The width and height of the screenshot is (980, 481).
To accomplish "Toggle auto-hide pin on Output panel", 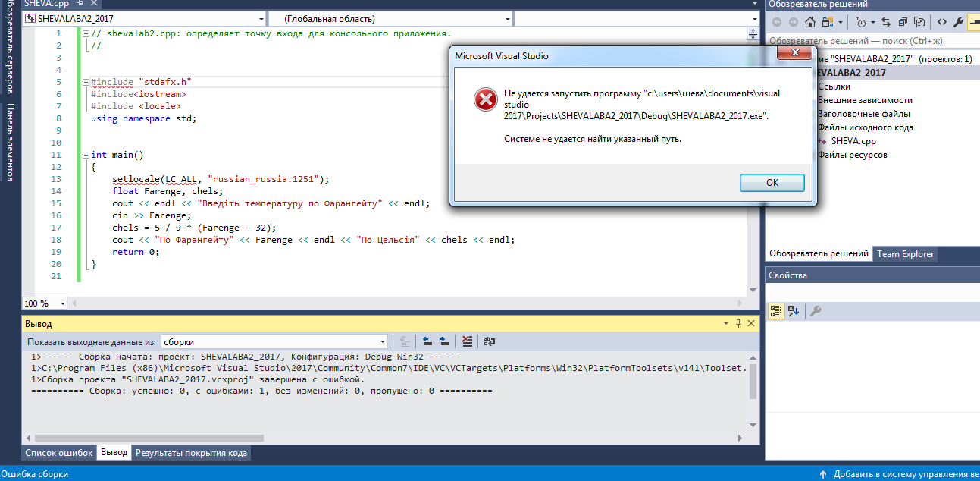I will [x=738, y=324].
